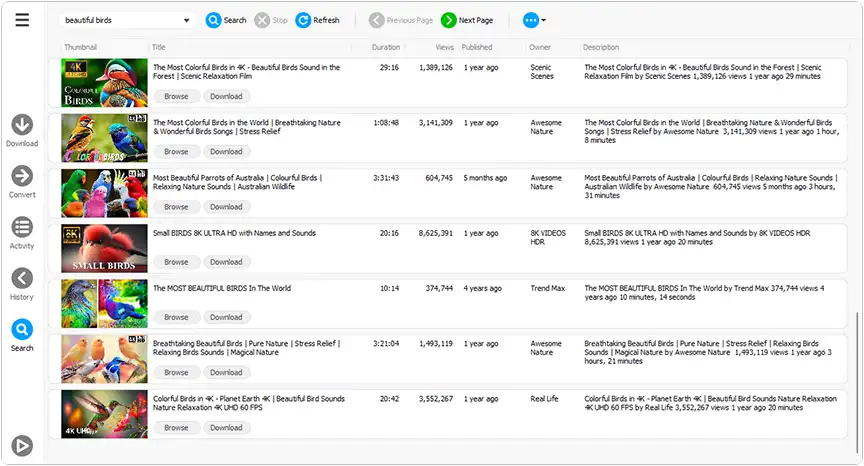This screenshot has height=466, width=864.
Task: Sort by Description column header
Action: pos(601,47)
